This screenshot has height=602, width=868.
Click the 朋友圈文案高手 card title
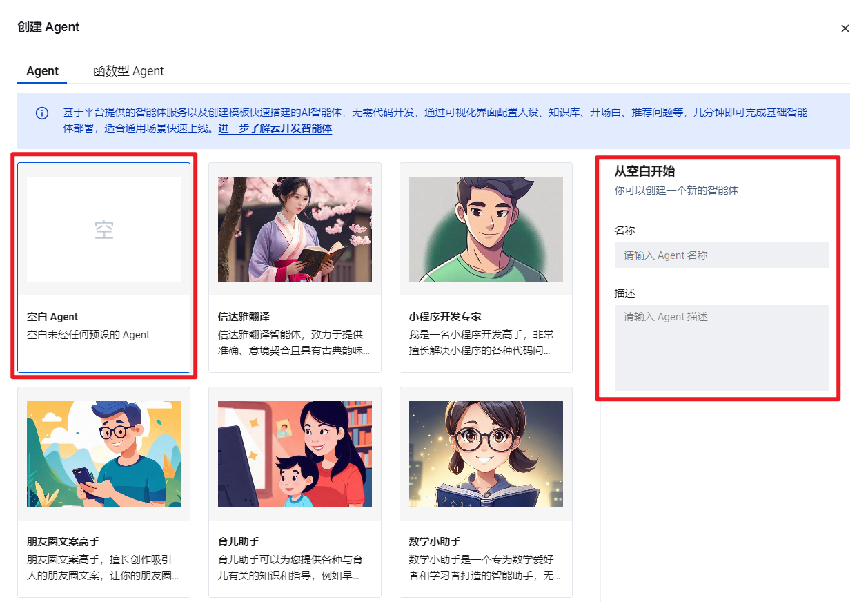tap(63, 541)
